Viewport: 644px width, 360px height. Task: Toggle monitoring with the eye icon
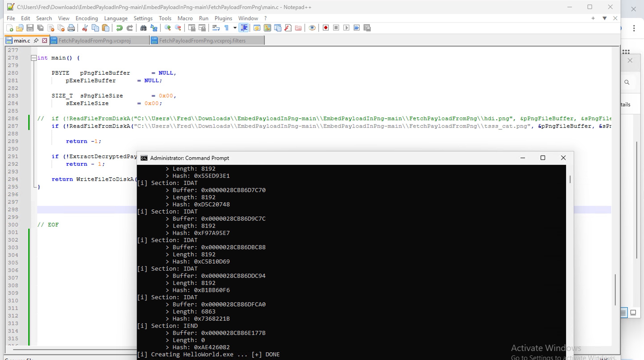312,28
